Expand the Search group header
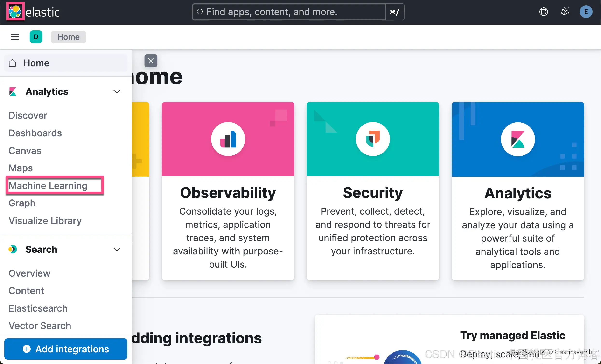The height and width of the screenshot is (364, 601). [41, 249]
